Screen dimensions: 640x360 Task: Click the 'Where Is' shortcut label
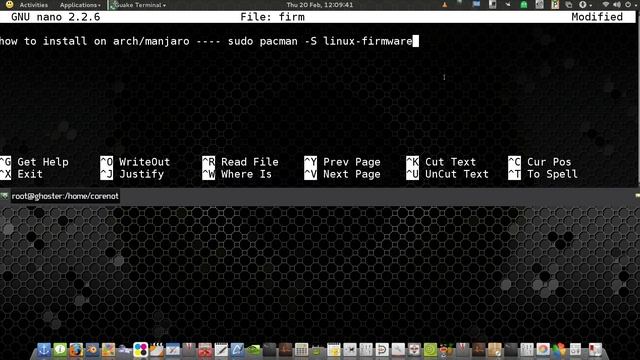247,174
